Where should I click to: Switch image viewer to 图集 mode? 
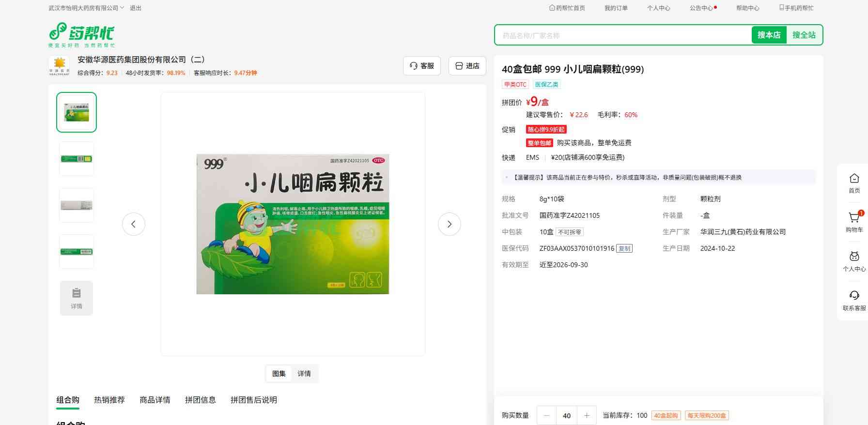(279, 374)
